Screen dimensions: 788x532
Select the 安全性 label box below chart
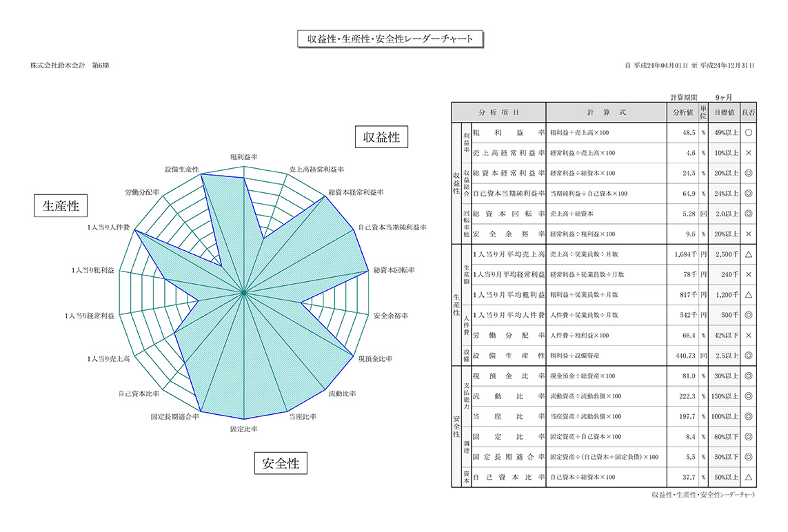click(x=281, y=463)
